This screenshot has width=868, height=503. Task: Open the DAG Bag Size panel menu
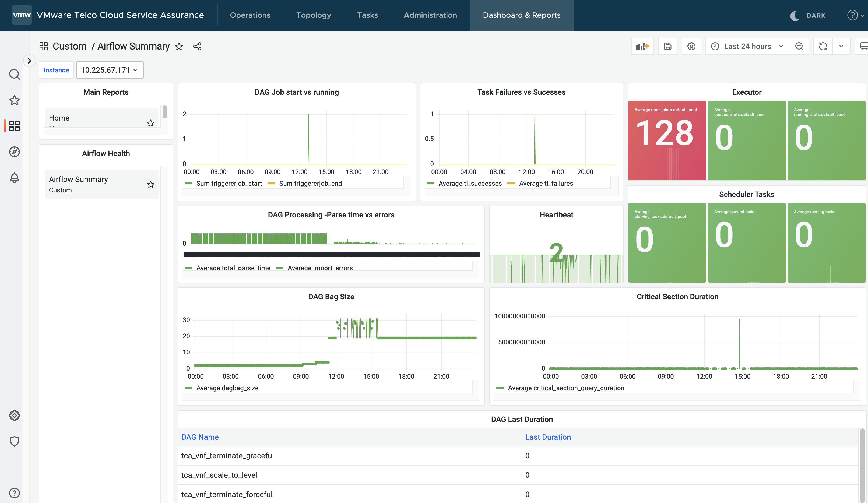[331, 297]
